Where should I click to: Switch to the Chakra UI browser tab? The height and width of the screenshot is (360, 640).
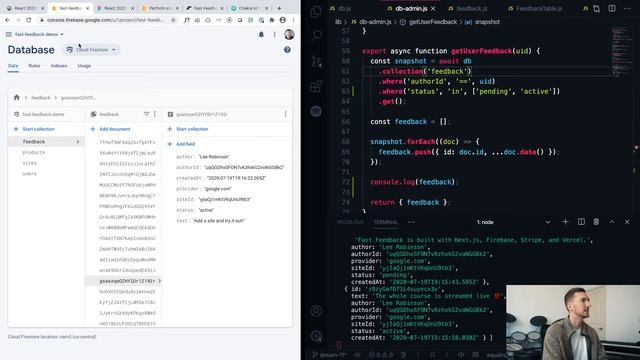249,8
